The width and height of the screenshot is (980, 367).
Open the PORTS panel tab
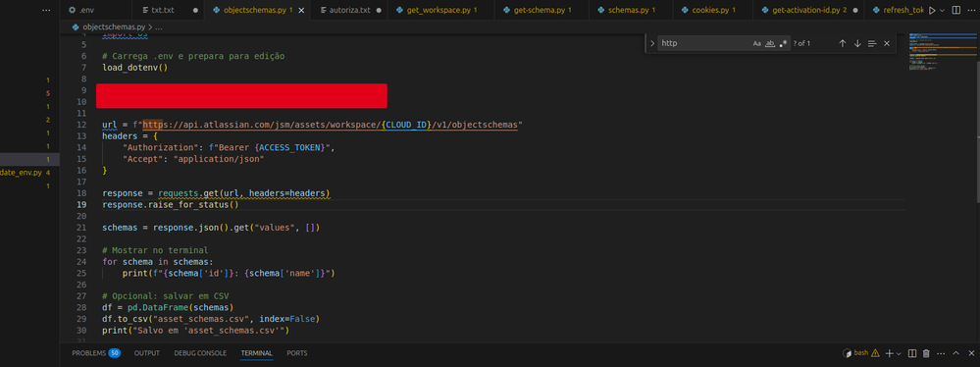pos(297,353)
